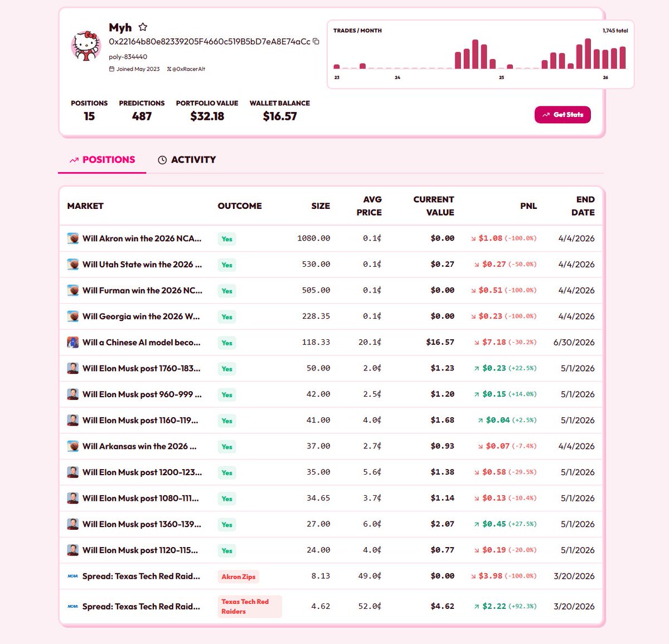Click the 1,745 total label on trades chart
The height and width of the screenshot is (644, 669).
[x=615, y=31]
